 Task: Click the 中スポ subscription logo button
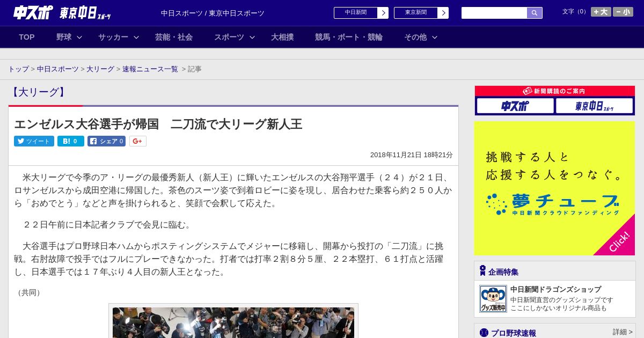click(x=515, y=106)
